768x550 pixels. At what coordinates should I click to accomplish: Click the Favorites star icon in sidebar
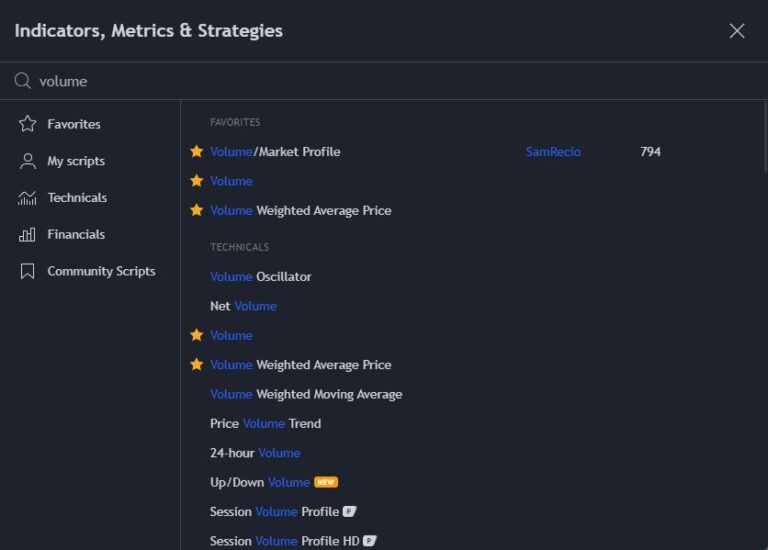coord(28,124)
